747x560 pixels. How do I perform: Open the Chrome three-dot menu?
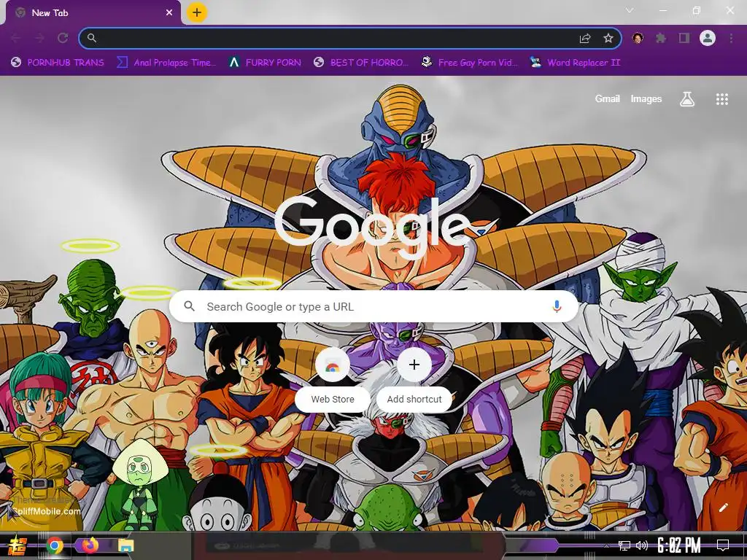point(731,38)
